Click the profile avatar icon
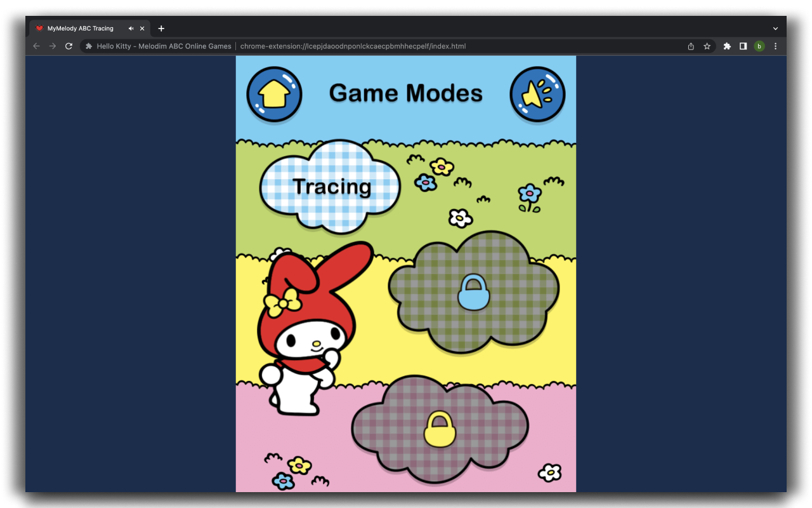812x508 pixels. click(759, 46)
